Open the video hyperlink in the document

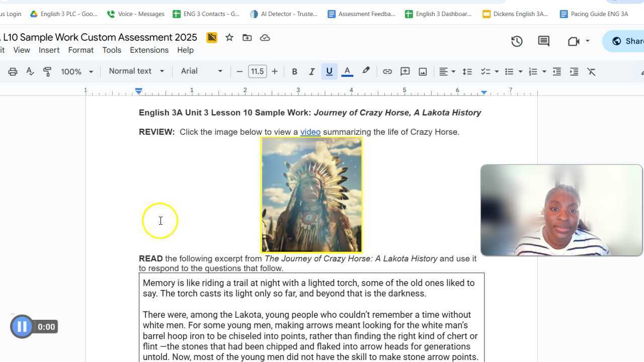(310, 132)
